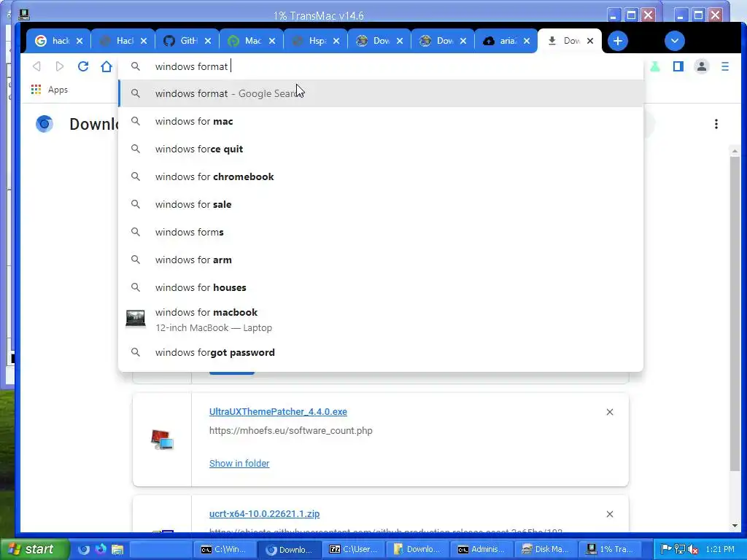Select suggestion windows for chromebook

click(381, 176)
